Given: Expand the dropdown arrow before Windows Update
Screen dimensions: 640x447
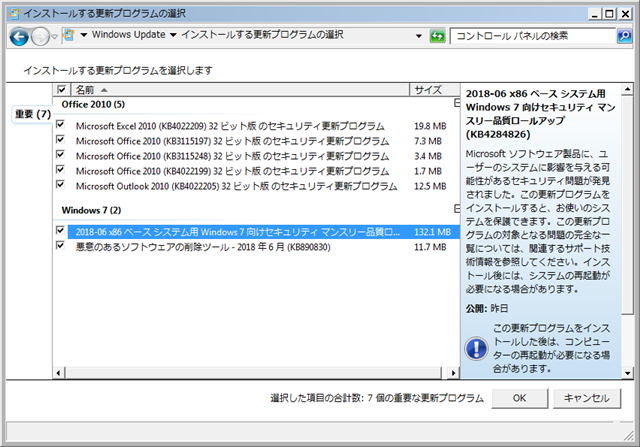Looking at the screenshot, I should [84, 35].
